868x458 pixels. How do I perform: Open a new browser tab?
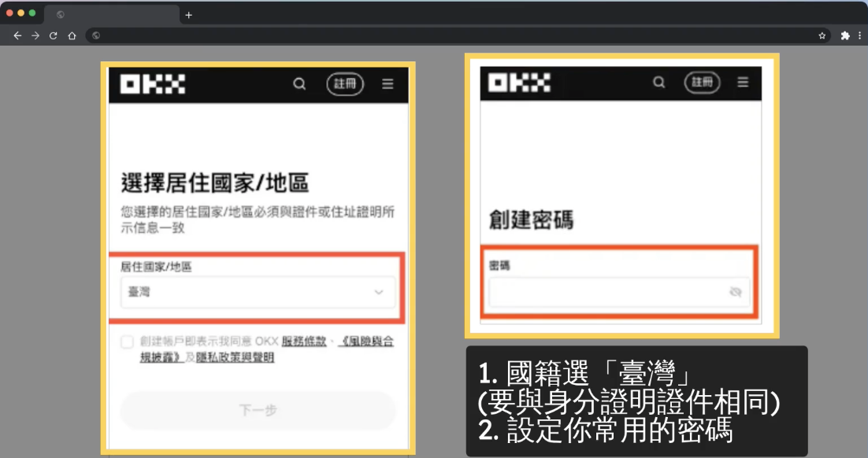(189, 15)
